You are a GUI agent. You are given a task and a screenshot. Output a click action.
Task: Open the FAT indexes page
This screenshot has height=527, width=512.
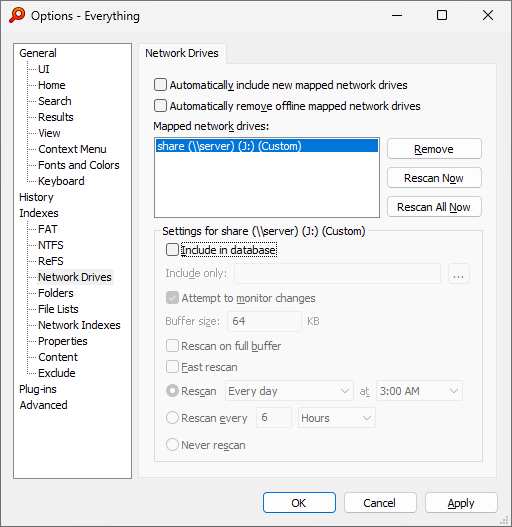tap(47, 229)
